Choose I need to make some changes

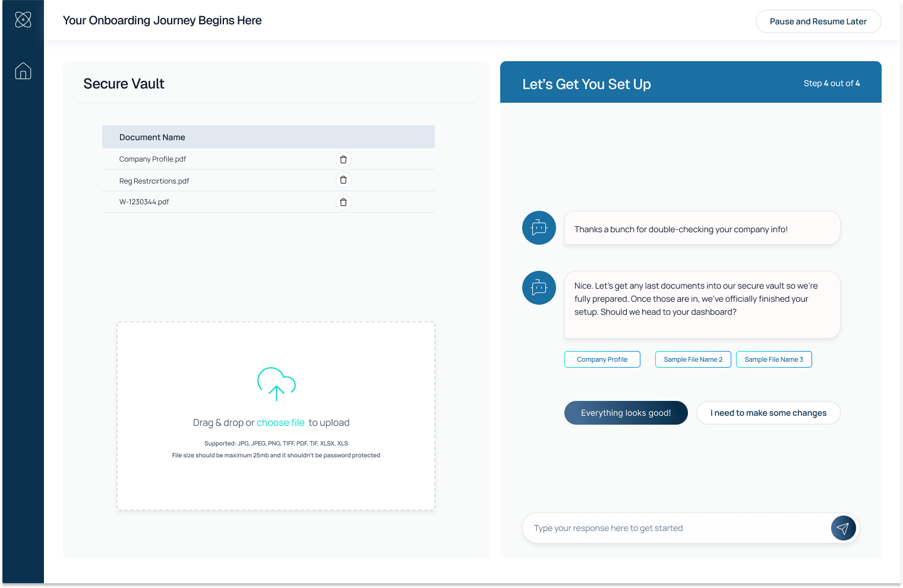tap(768, 413)
